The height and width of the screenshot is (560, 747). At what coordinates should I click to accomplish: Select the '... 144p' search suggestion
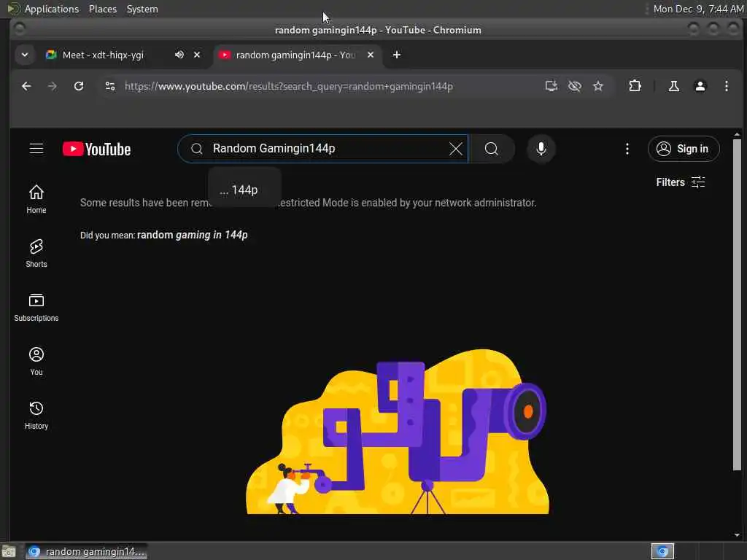point(245,190)
